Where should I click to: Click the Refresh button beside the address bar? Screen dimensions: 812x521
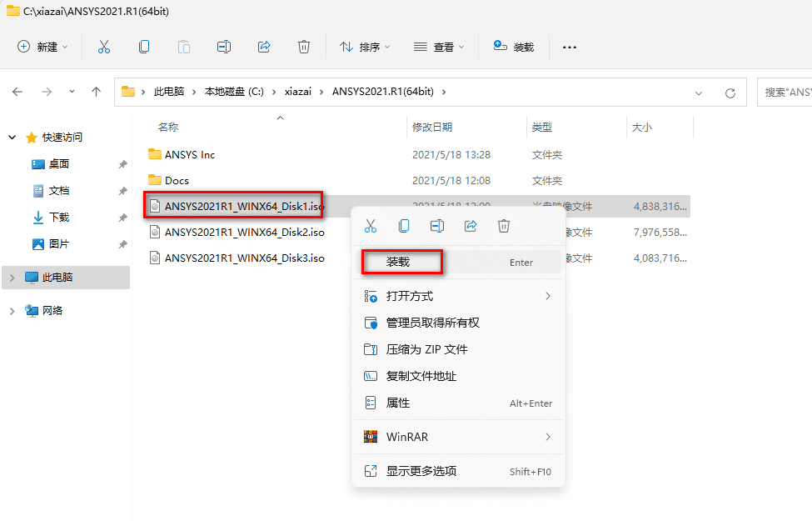point(730,93)
